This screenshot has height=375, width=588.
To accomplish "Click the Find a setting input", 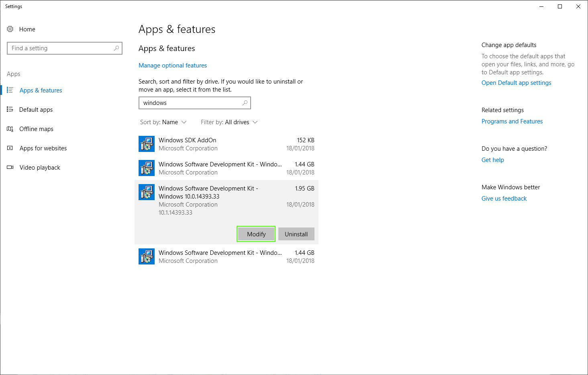I will (x=65, y=48).
